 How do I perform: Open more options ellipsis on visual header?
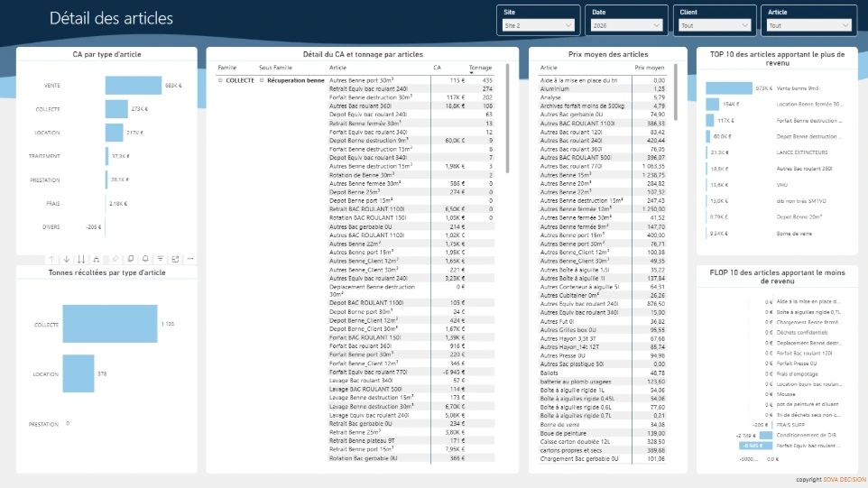pyautogui.click(x=189, y=259)
